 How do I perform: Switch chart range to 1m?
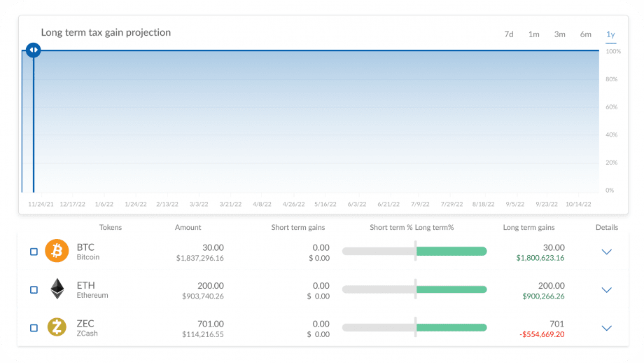534,34
